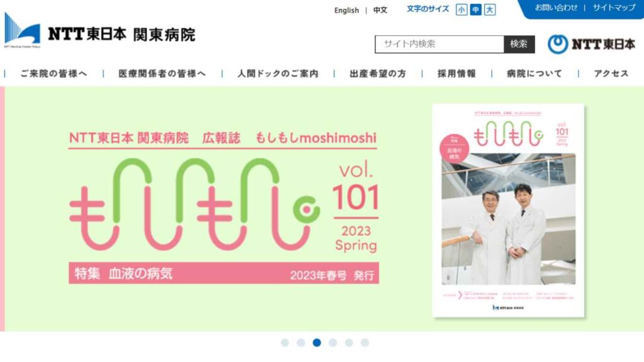Open the アクセス page
The width and height of the screenshot is (644, 362).
click(611, 74)
